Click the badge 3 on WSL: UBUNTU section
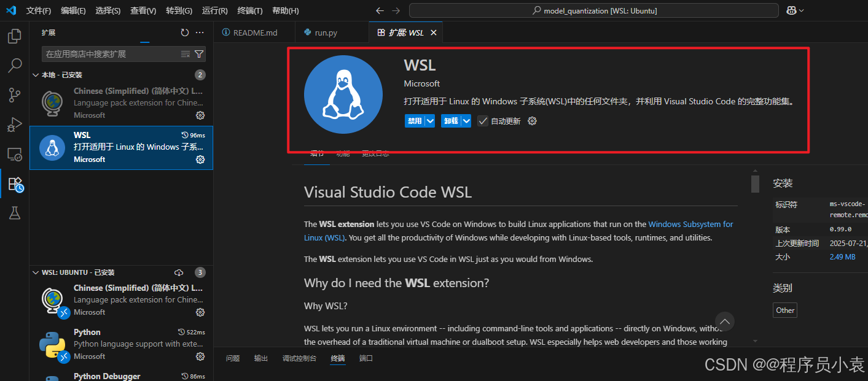The width and height of the screenshot is (868, 381). pyautogui.click(x=200, y=272)
